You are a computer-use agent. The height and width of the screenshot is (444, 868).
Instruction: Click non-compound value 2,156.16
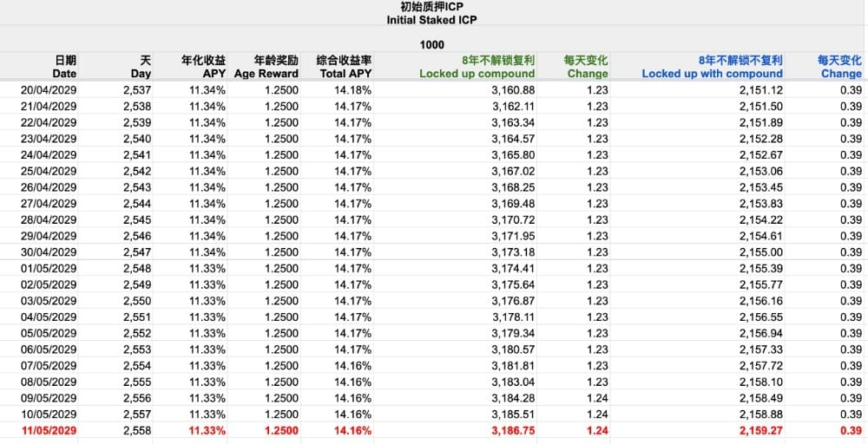(x=762, y=301)
